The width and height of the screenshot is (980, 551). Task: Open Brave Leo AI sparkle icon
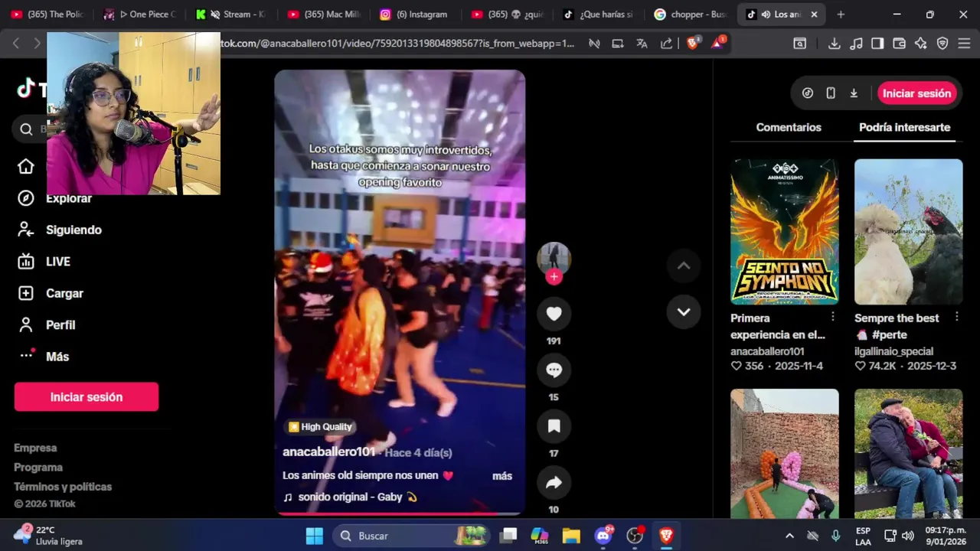921,44
